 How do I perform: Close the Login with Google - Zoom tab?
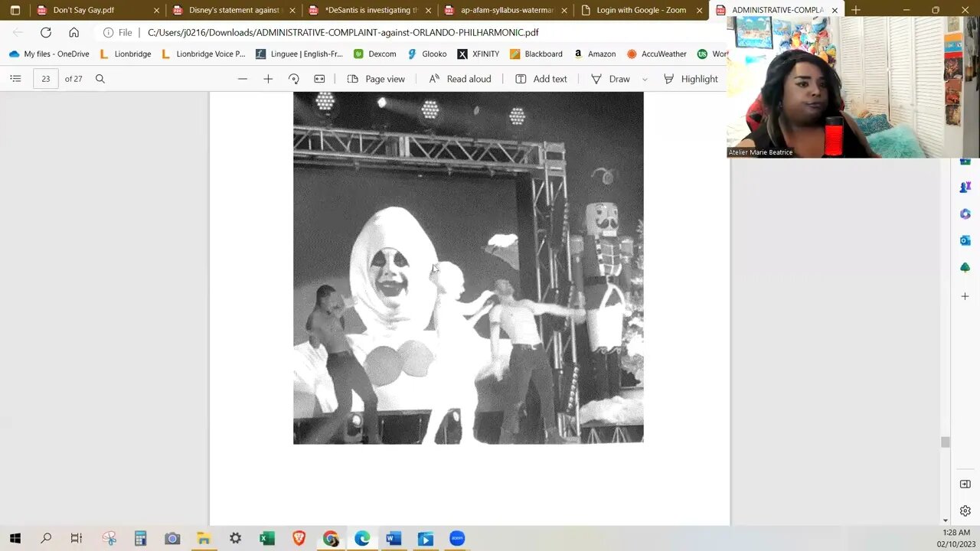(699, 11)
